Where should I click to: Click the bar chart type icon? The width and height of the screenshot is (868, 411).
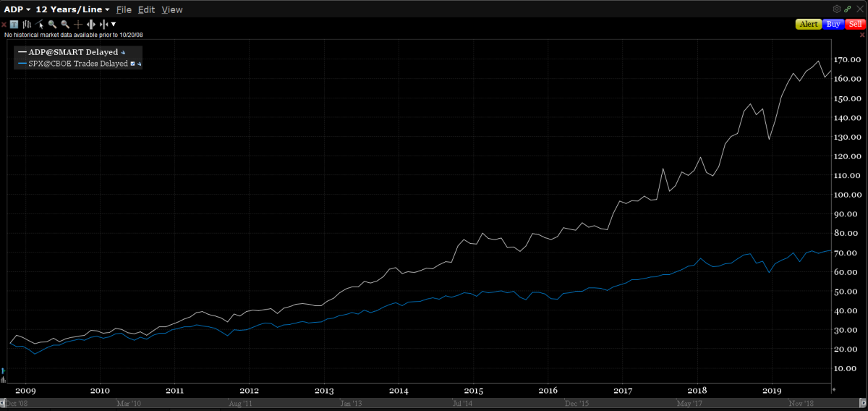coord(27,24)
